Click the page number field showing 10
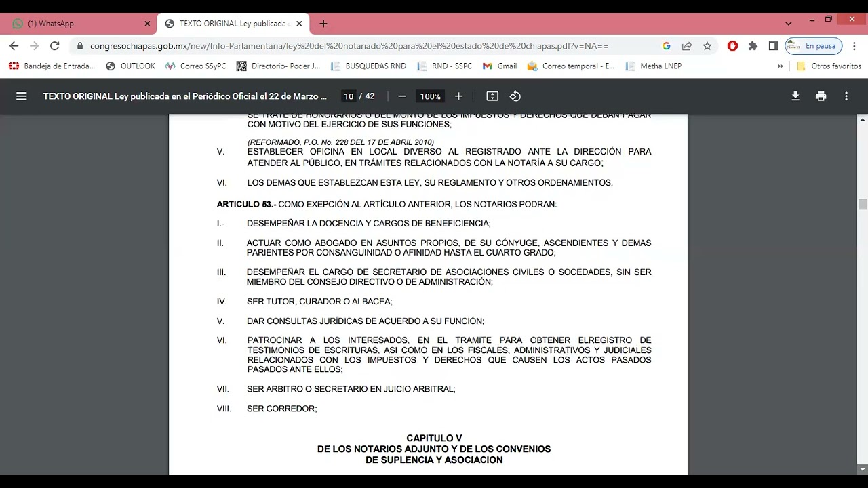Image resolution: width=868 pixels, height=488 pixels. click(349, 96)
